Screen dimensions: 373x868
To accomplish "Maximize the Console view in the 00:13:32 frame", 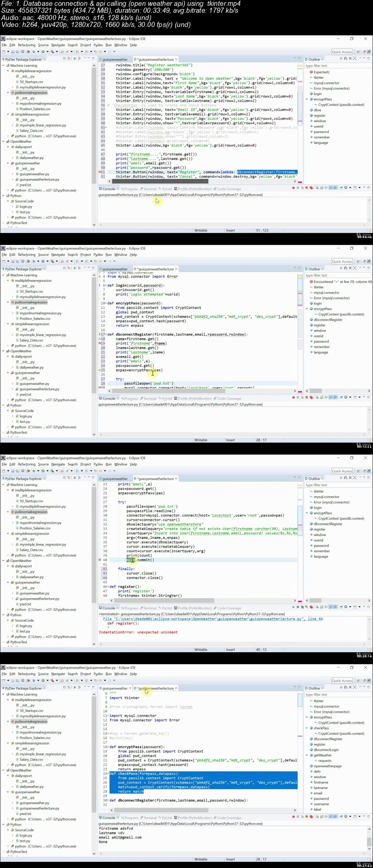I will 369,397.
